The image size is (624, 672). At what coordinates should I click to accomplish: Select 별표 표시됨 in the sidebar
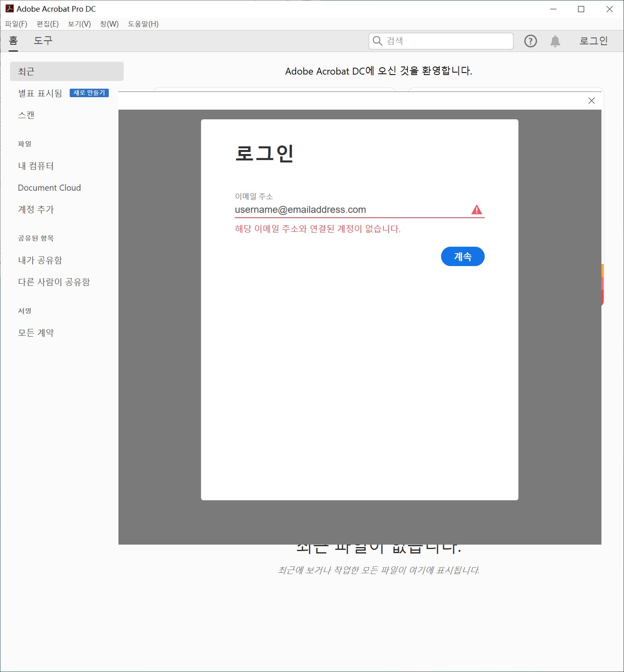click(40, 93)
